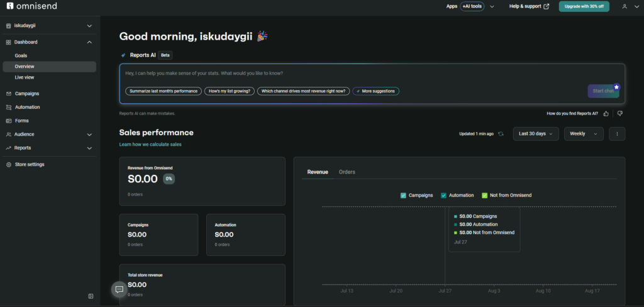This screenshot has height=307, width=644.
Task: Select Summarize last month's performance suggestion
Action: pos(164,91)
